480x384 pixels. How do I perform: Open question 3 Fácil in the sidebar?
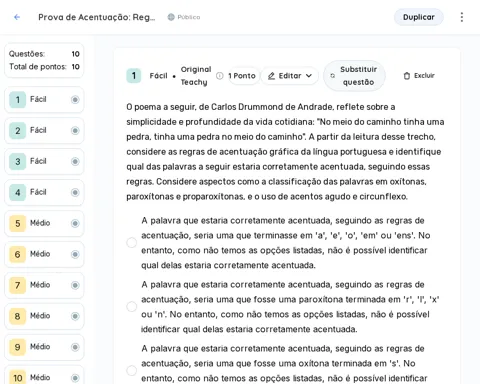[44, 161]
